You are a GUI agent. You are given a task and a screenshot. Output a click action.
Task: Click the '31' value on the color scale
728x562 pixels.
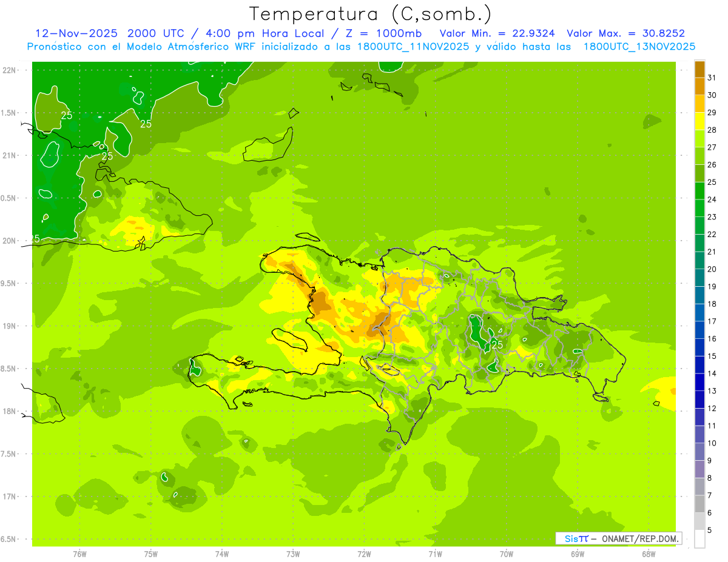pos(712,78)
